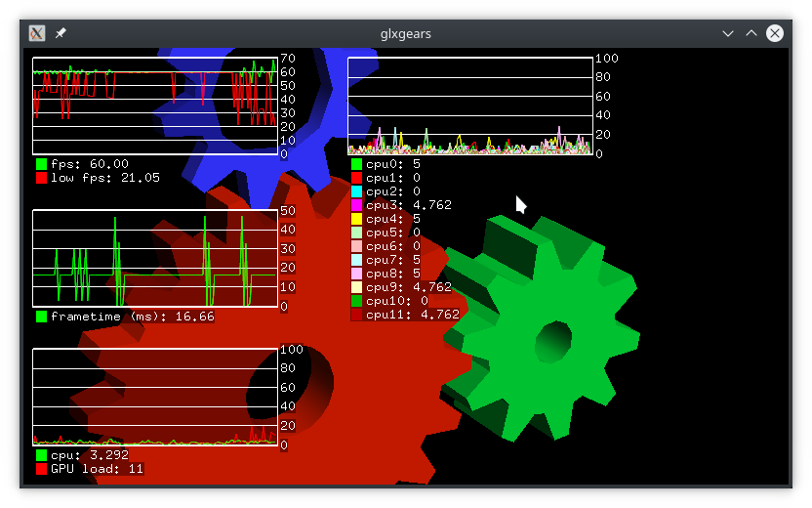Click the 'cpu3: 4.762' label
Screen dimensions: 812x508
click(x=409, y=205)
